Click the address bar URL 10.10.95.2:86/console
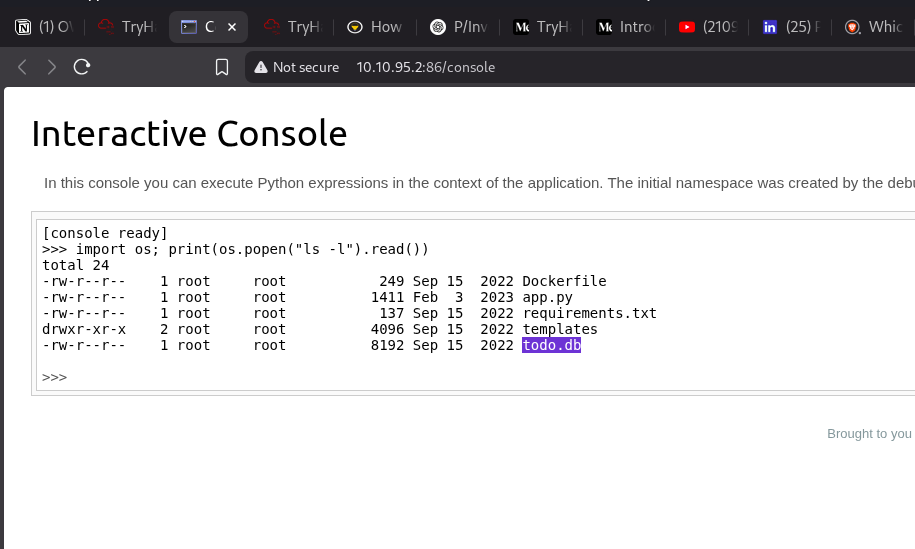Viewport: 915px width, 549px height. coord(425,67)
